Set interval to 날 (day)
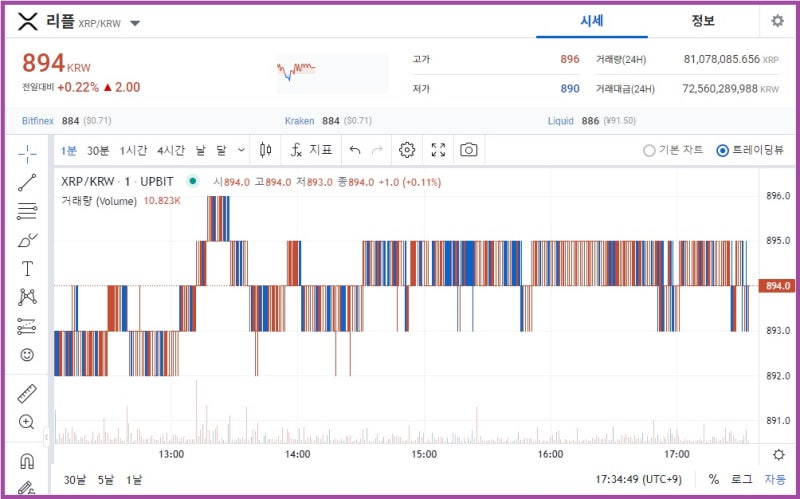 pyautogui.click(x=201, y=151)
